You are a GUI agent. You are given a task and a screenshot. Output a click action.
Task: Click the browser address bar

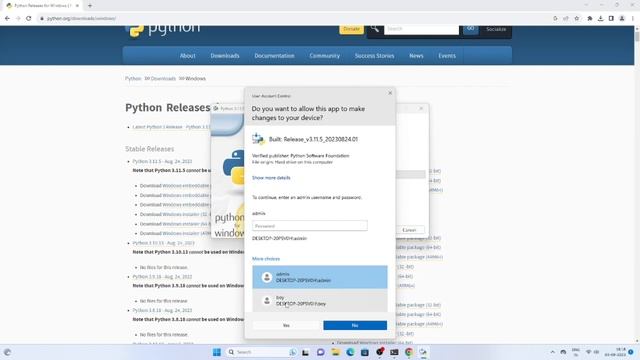click(294, 18)
